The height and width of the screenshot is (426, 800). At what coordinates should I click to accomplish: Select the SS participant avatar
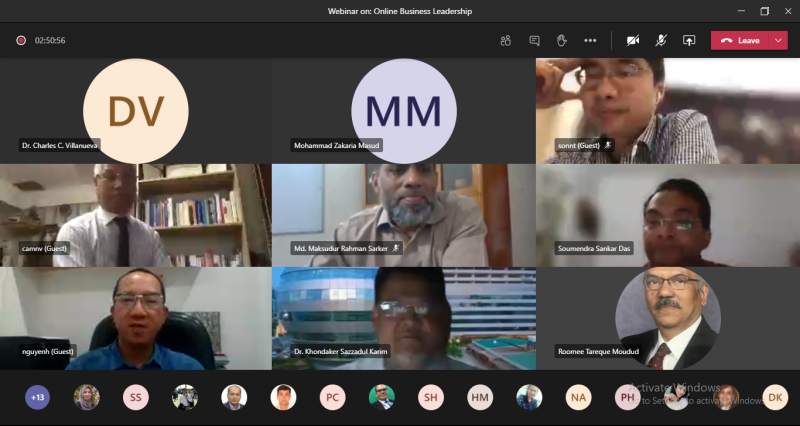point(136,397)
